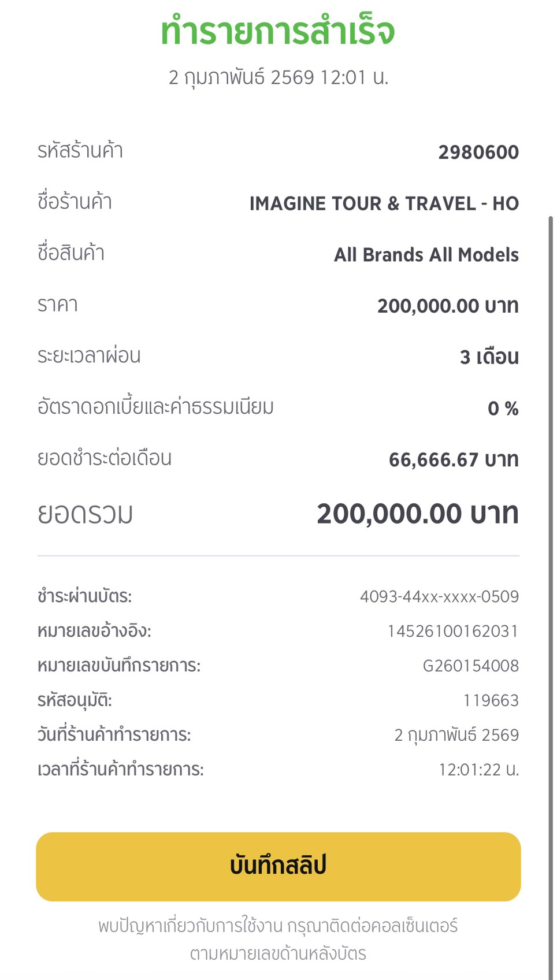This screenshot has height=980, width=557.
Task: Select the 0 % interest rate value
Action: click(503, 409)
